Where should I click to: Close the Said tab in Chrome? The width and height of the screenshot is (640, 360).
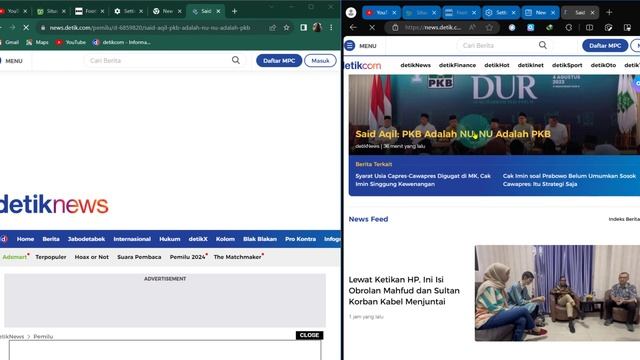point(218,11)
